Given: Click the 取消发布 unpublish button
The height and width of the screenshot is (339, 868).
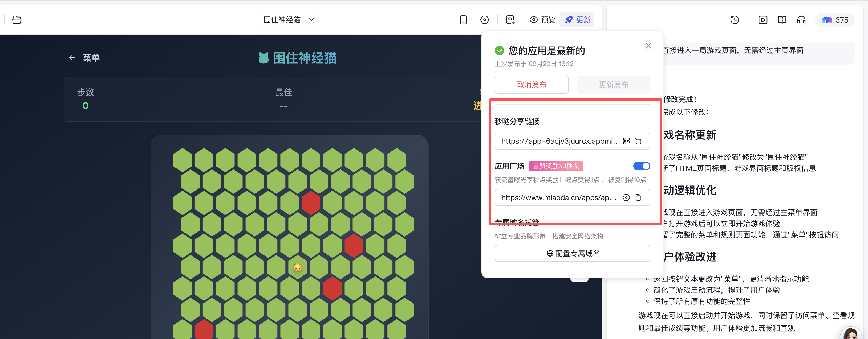Looking at the screenshot, I should point(532,85).
